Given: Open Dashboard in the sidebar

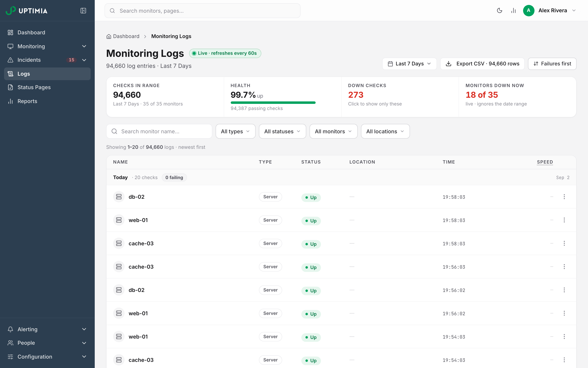Looking at the screenshot, I should coord(47,33).
